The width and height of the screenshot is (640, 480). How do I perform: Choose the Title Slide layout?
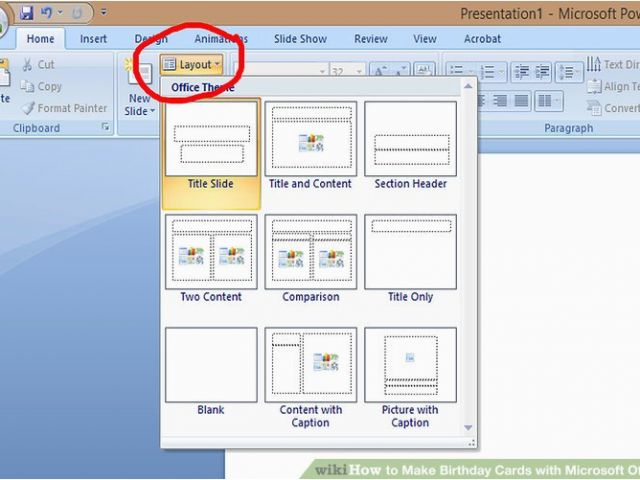(211, 153)
